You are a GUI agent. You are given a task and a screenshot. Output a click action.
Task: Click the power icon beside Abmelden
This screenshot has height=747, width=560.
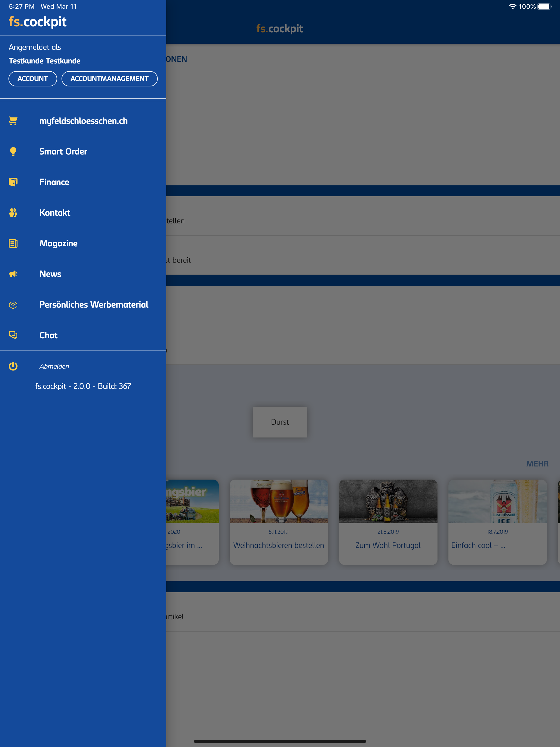(13, 366)
